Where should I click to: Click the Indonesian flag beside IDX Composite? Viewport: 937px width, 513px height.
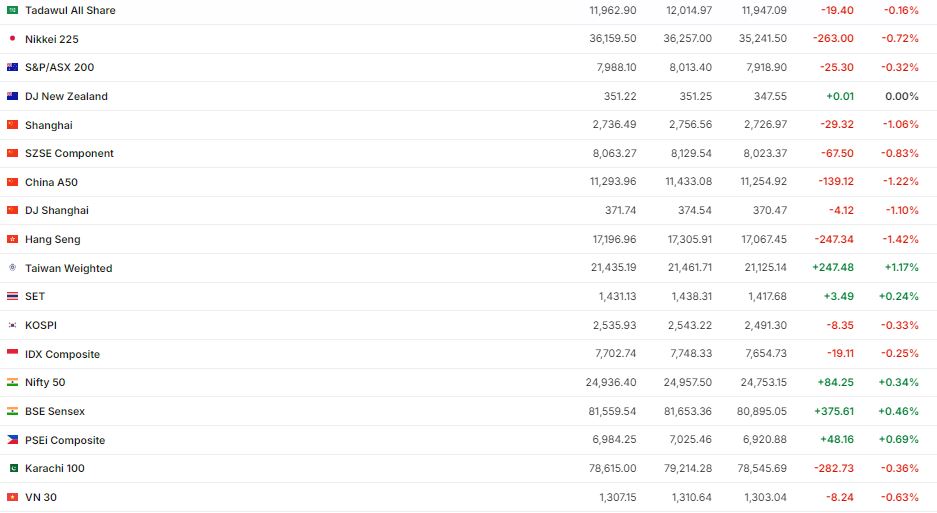pyautogui.click(x=12, y=354)
